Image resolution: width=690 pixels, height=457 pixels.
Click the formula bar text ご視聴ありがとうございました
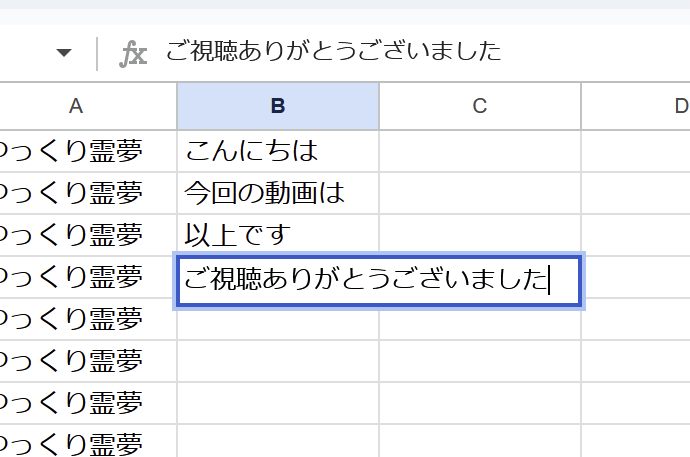(x=334, y=51)
